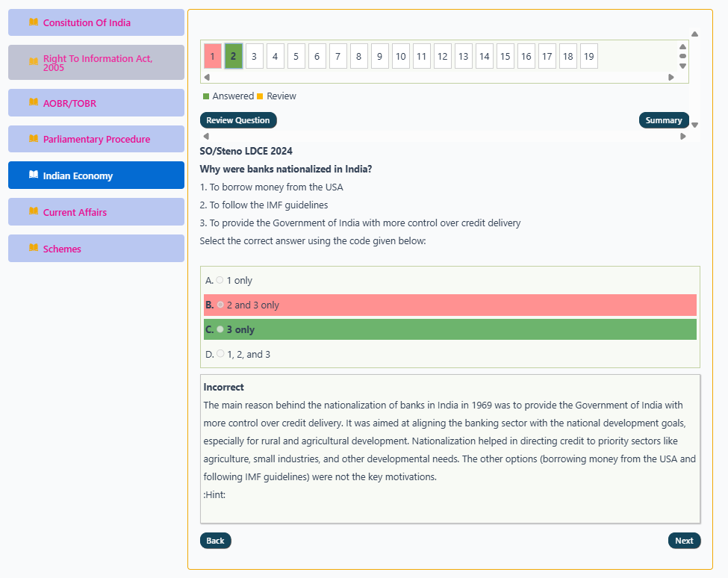Viewport: 728px width, 578px height.
Task: Open the Parliamentary Procedure section
Action: 96,139
